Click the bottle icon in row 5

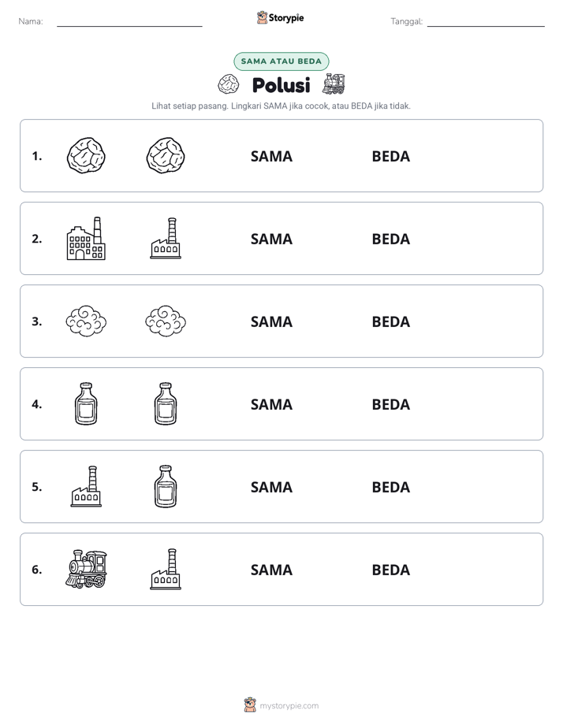tap(166, 486)
